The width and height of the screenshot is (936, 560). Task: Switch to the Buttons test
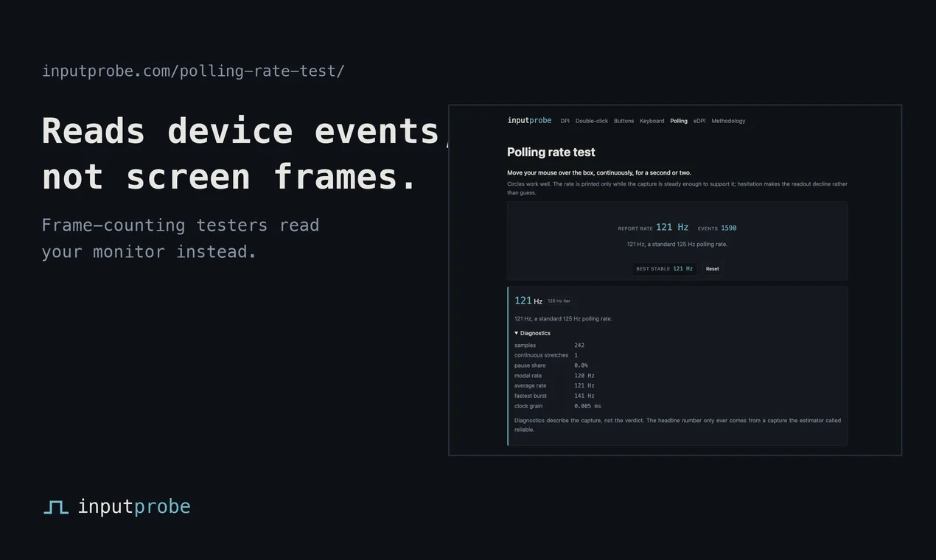(x=624, y=121)
